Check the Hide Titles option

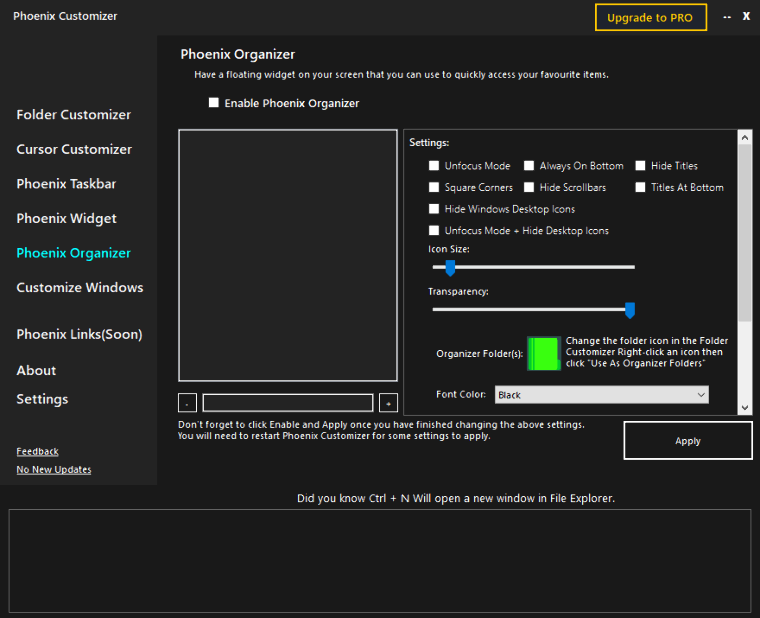point(640,166)
